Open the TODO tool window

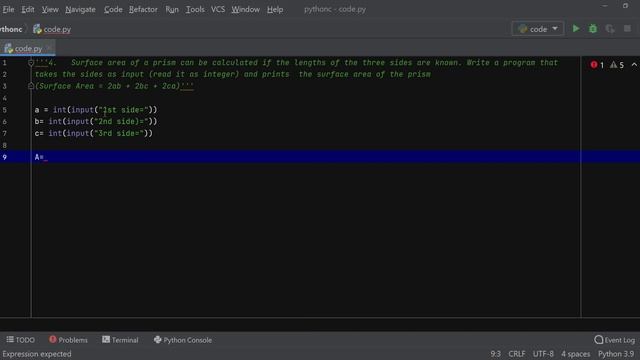(20, 340)
